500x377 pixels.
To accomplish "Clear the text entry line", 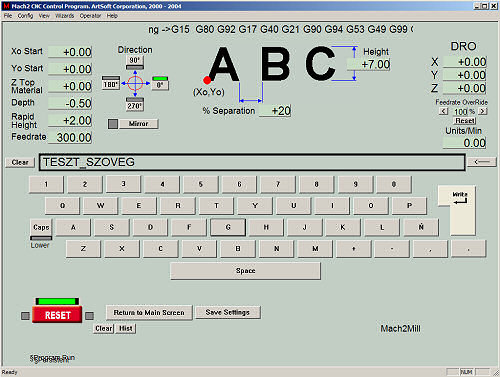I will pos(20,162).
